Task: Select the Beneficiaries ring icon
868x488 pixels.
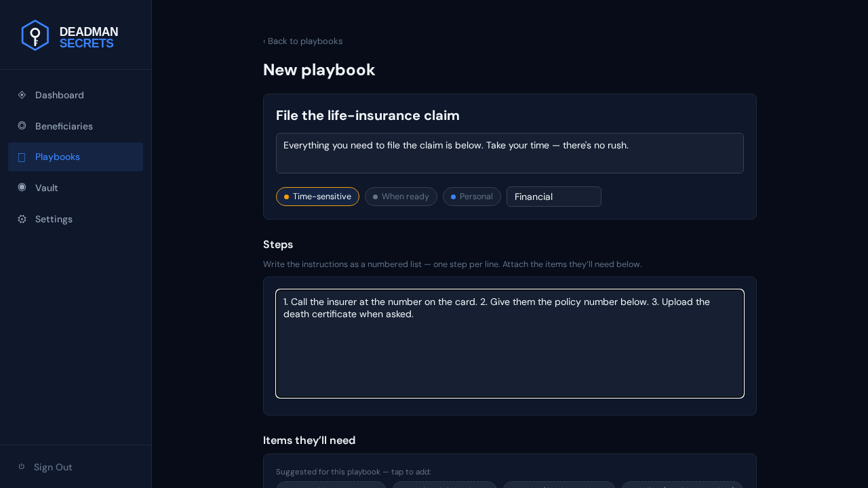Action: tap(22, 126)
